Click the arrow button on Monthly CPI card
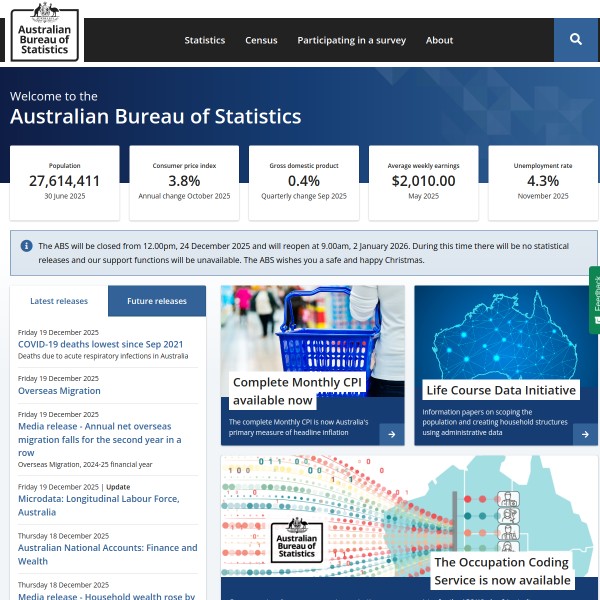The height and width of the screenshot is (600, 600). coord(392,434)
